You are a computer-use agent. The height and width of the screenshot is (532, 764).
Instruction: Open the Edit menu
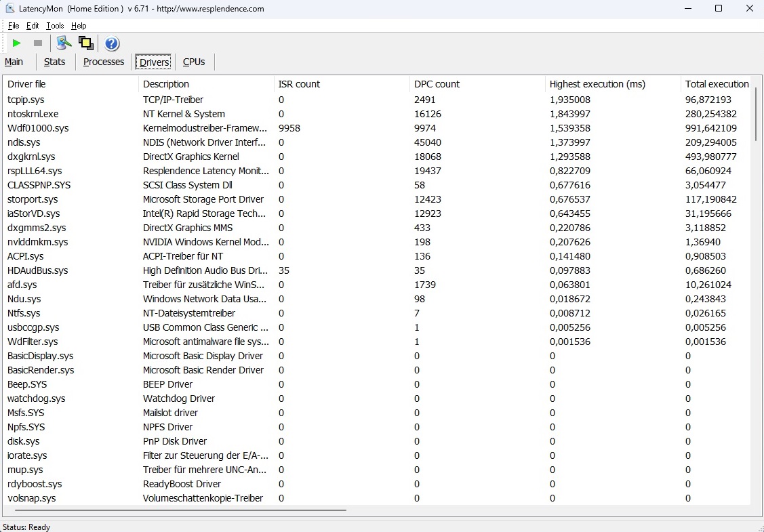pyautogui.click(x=33, y=26)
